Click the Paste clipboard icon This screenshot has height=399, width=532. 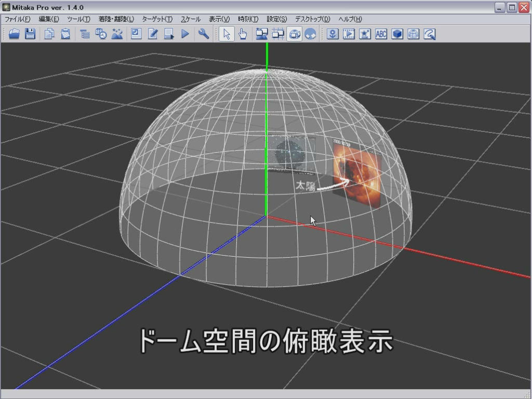tap(65, 34)
